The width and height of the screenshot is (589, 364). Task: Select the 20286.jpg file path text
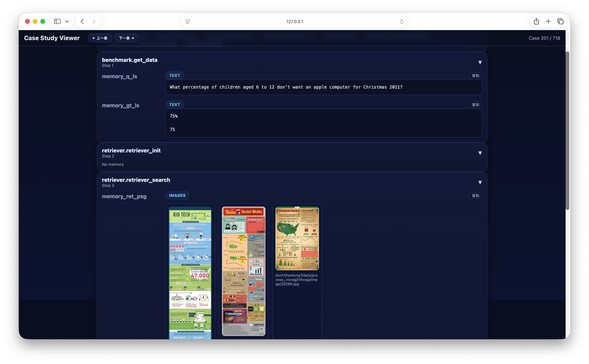[x=297, y=279]
